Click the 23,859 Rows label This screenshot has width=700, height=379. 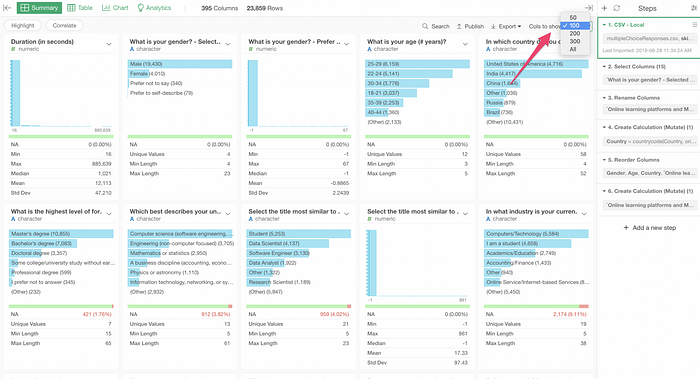tap(265, 8)
